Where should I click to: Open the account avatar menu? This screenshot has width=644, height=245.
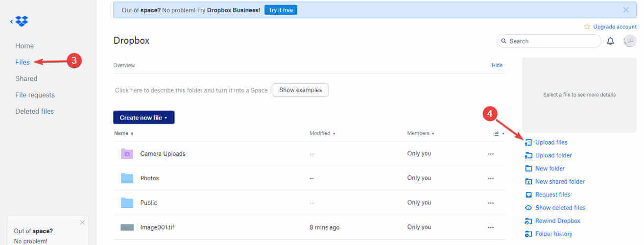click(x=630, y=41)
